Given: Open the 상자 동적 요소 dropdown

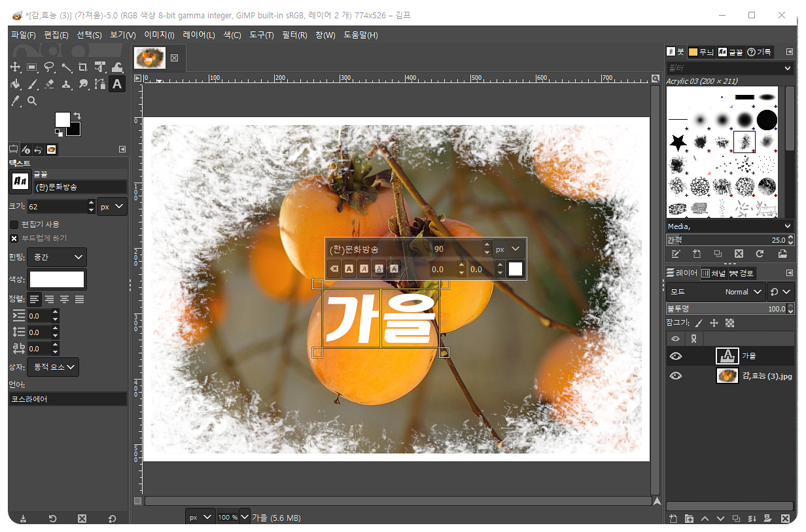Looking at the screenshot, I should (53, 367).
